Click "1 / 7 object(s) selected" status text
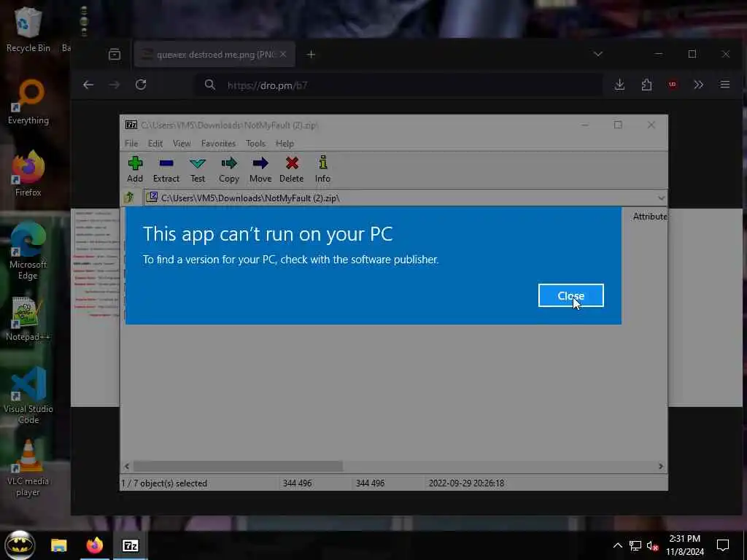 pos(164,483)
